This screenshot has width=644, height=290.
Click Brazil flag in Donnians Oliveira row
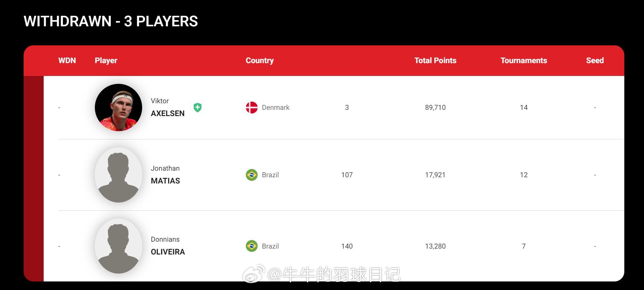click(252, 246)
